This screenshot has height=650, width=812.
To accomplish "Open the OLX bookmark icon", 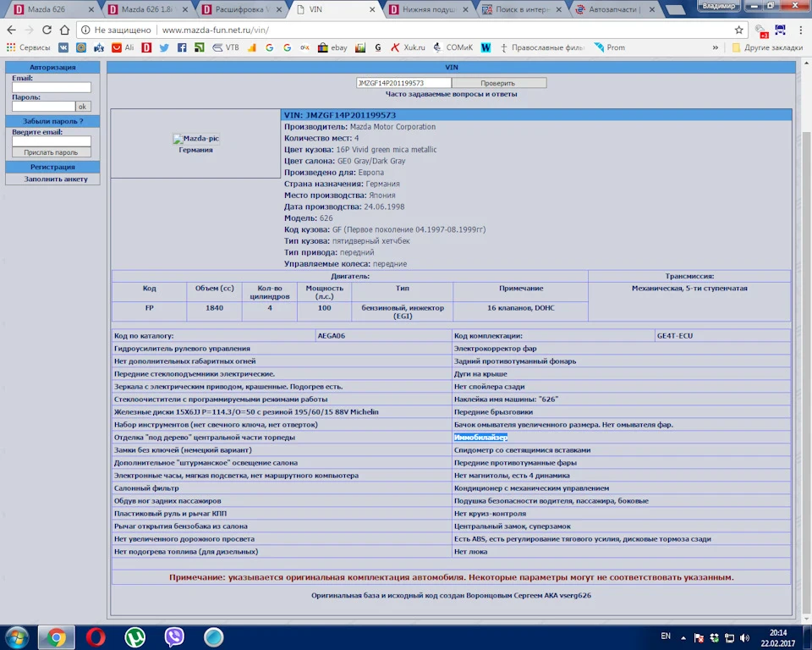I will pyautogui.click(x=305, y=47).
